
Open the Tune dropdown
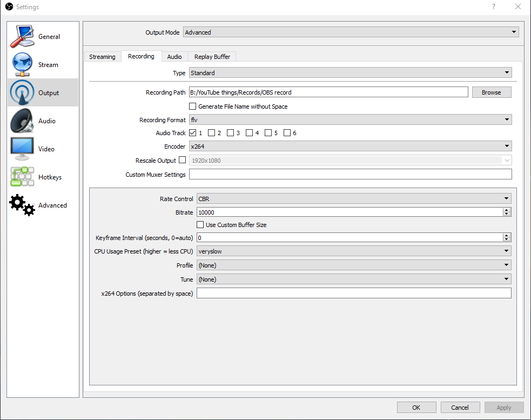coord(354,279)
